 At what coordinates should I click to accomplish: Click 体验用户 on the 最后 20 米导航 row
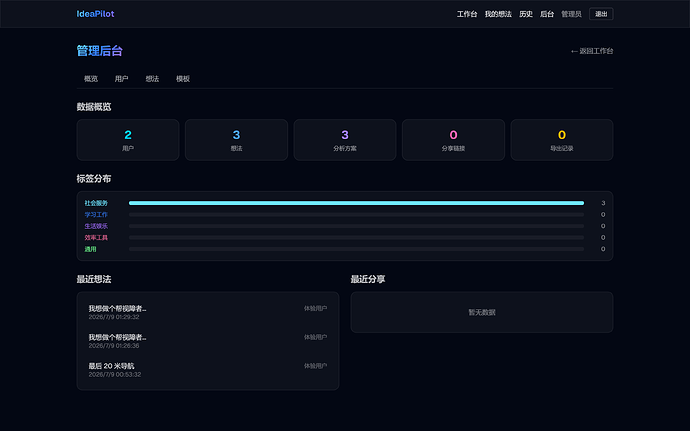[x=315, y=366]
